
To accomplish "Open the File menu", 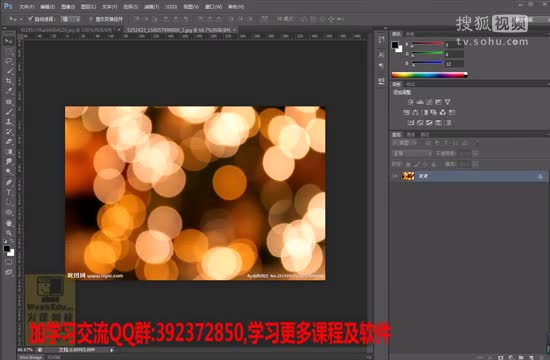I will 26,7.
